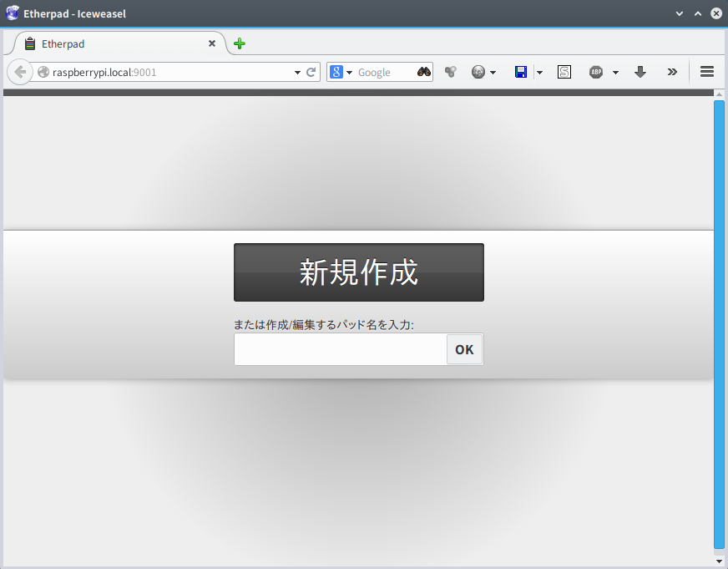The image size is (728, 569).
Task: Click the Adblock Plus ABP icon
Action: [x=596, y=72]
